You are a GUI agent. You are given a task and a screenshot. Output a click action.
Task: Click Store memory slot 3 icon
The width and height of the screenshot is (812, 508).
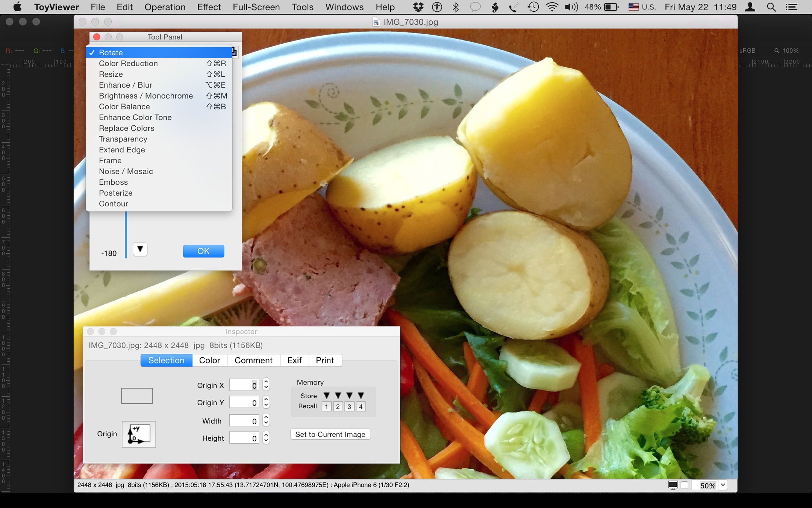click(349, 395)
